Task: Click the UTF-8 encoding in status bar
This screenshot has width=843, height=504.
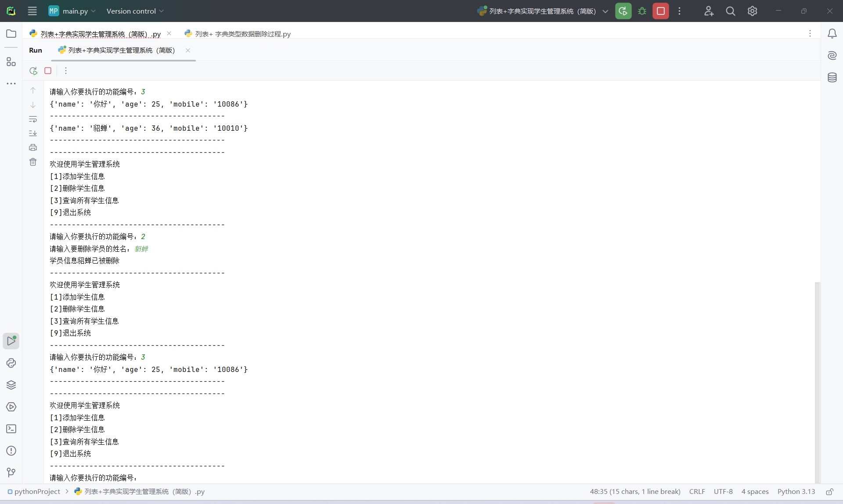Action: 723,491
